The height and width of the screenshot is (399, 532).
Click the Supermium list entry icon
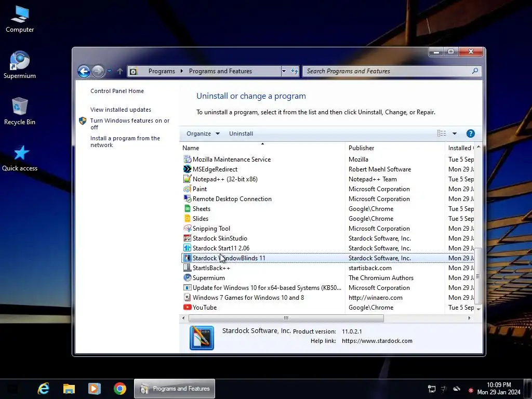tap(187, 277)
